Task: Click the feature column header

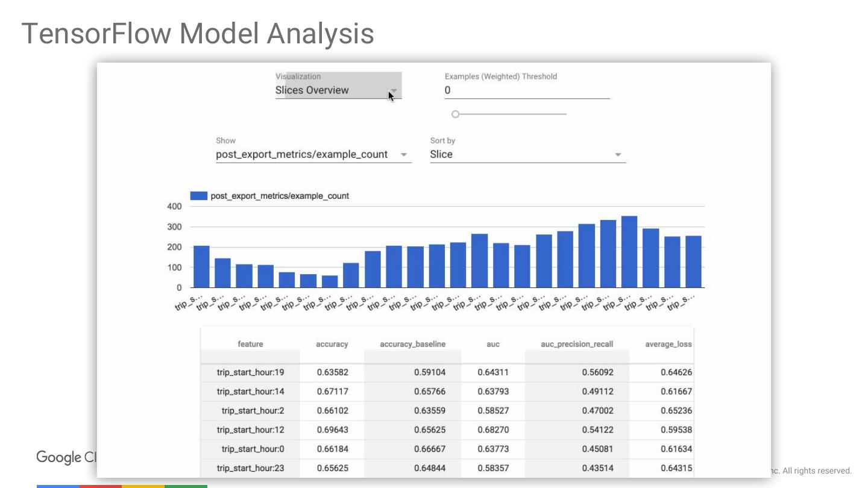Action: 250,344
